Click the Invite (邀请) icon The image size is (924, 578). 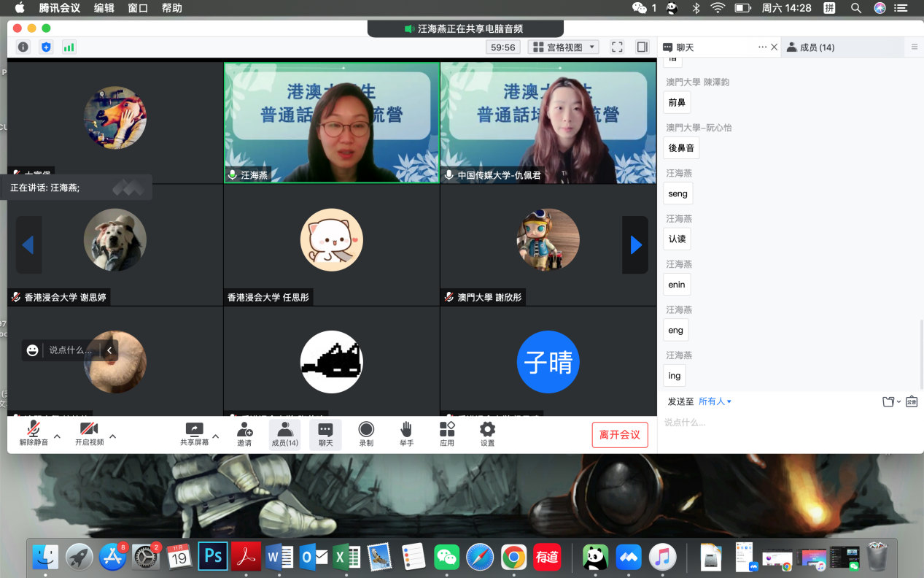[x=244, y=433]
